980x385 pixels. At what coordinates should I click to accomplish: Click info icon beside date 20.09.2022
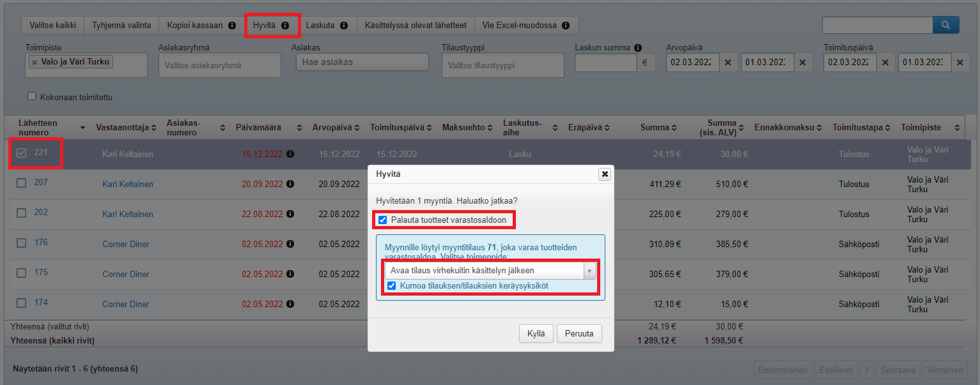pos(290,184)
